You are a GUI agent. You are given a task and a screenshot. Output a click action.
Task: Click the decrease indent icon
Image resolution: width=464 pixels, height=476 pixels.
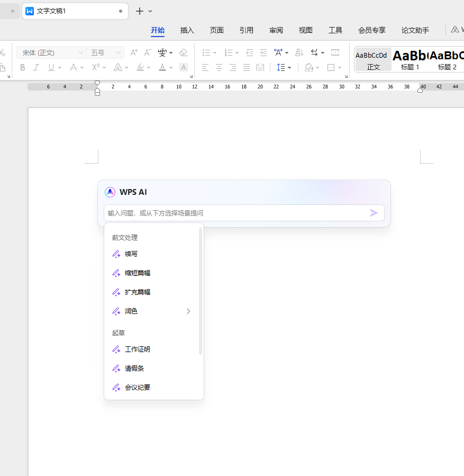point(249,52)
